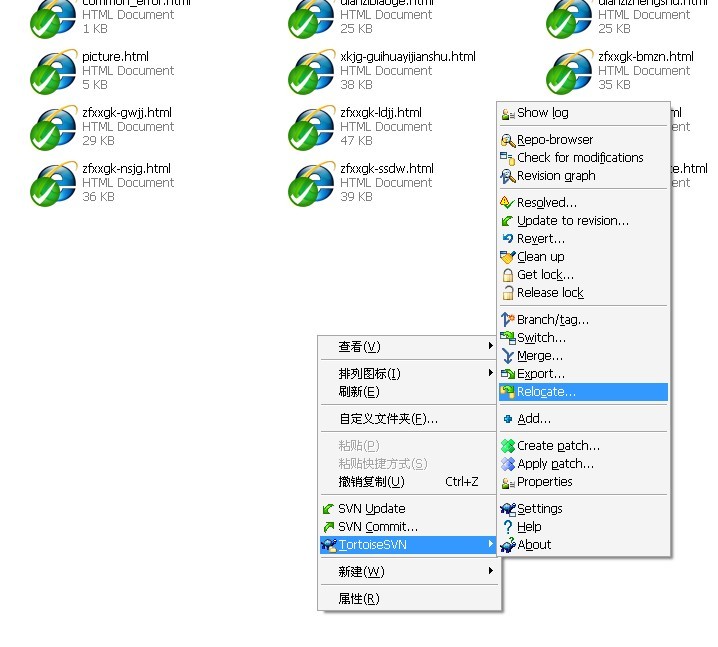Click the Get lock padlock icon
Image resolution: width=718 pixels, height=647 pixels.
pos(508,275)
